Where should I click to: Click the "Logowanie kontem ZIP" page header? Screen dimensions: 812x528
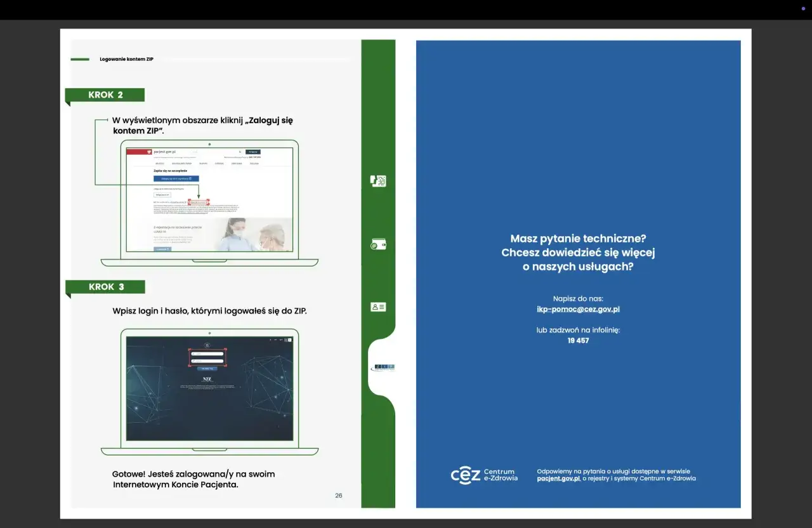click(x=126, y=59)
